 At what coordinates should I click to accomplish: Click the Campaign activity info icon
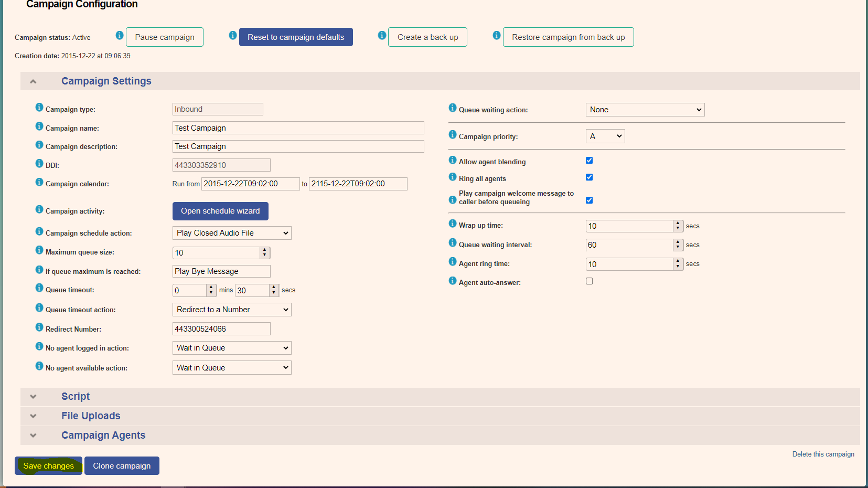coord(39,209)
